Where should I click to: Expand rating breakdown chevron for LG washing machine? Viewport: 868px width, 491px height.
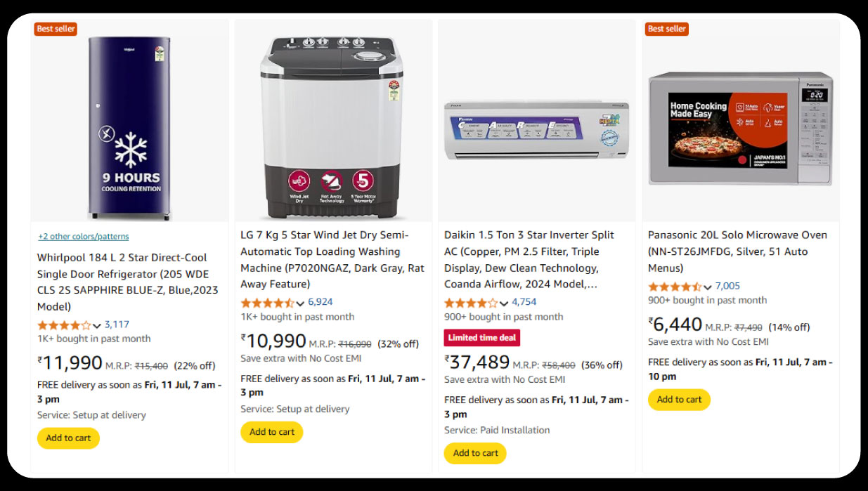tap(300, 303)
